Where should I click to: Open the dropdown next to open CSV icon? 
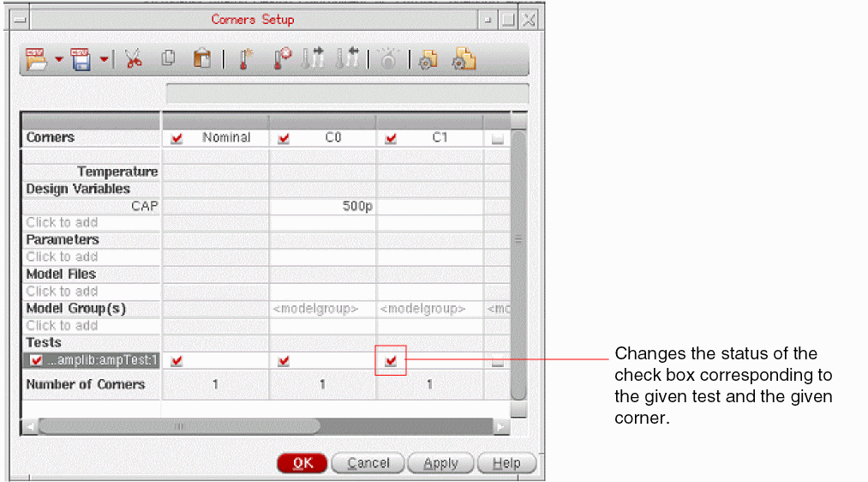coord(58,59)
